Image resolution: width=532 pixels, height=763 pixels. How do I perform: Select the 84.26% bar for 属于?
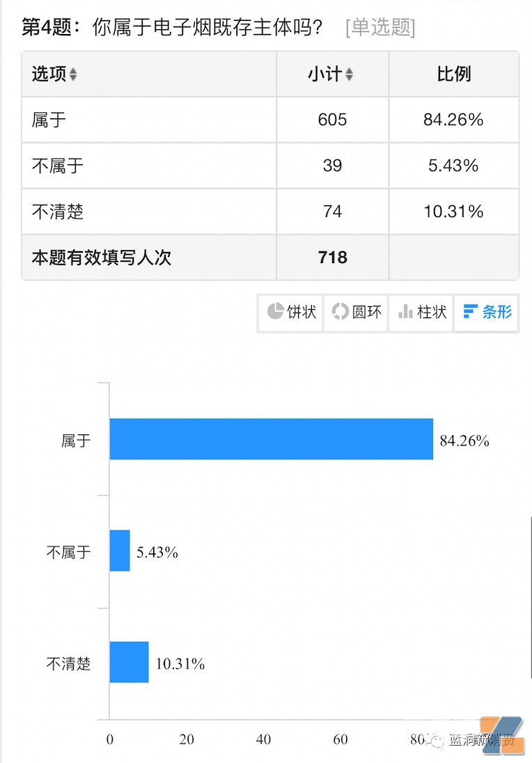point(272,439)
